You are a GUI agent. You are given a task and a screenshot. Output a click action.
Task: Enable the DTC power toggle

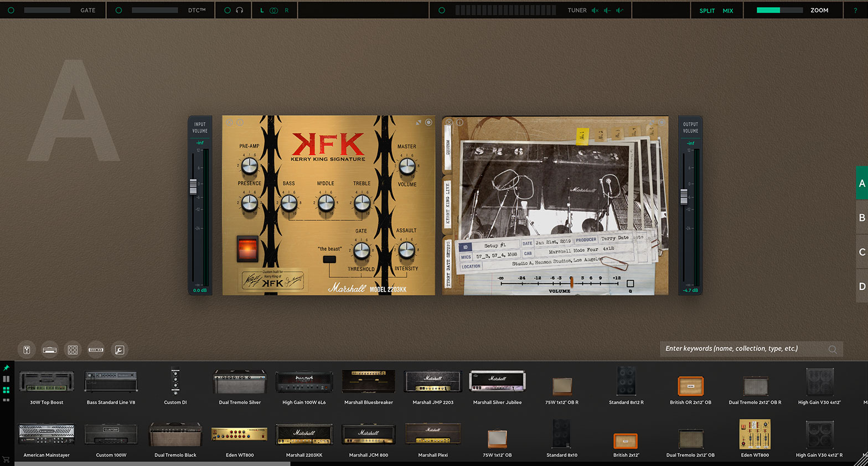pos(118,10)
